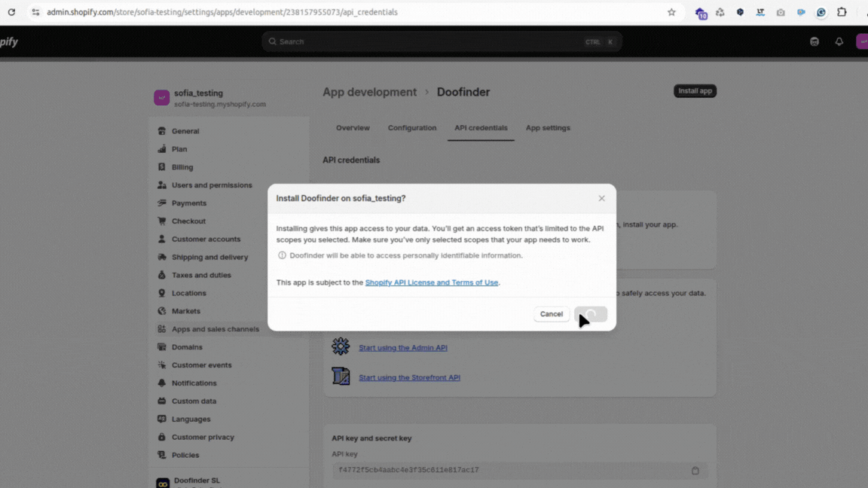
Task: Open Shopify API License and Terms of Use
Action: 431,282
